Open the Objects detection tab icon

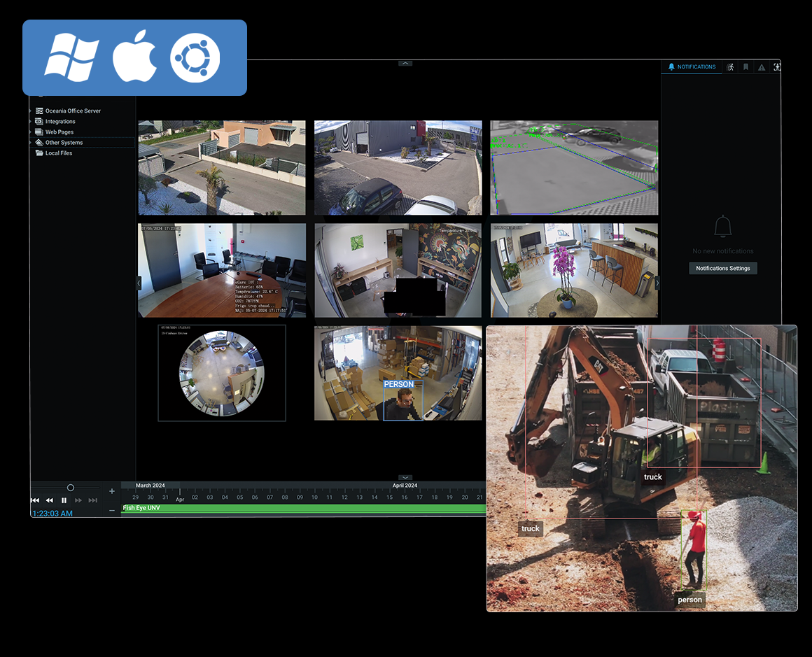777,67
